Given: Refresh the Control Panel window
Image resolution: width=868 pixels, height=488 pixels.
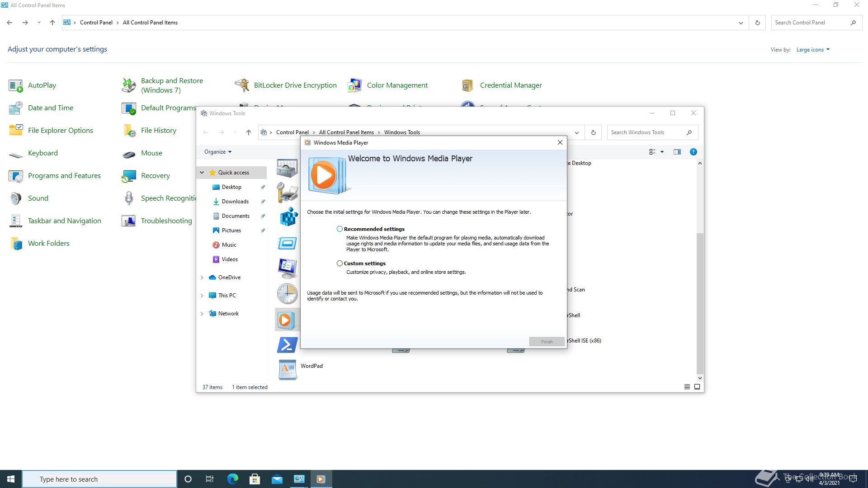Looking at the screenshot, I should (758, 23).
